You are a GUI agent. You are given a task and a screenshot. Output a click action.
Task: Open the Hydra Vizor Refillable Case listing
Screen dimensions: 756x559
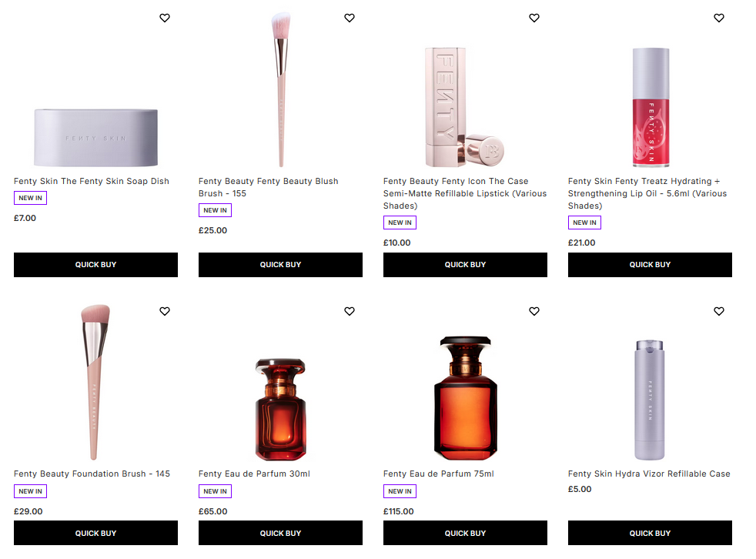(x=649, y=474)
